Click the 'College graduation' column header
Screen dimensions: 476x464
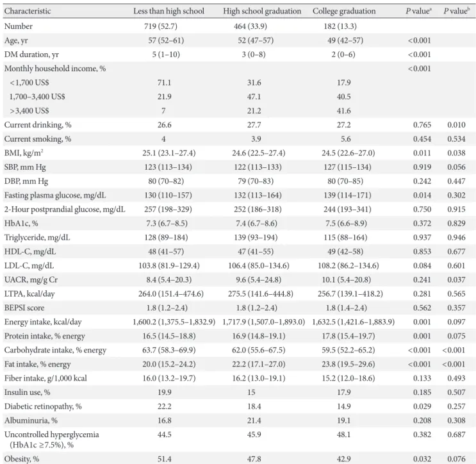(344, 12)
